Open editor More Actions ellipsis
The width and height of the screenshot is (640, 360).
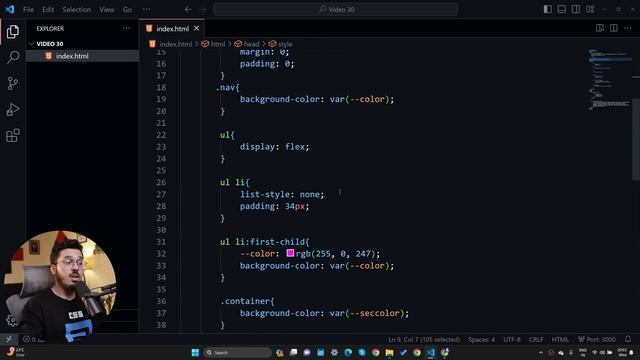(x=627, y=28)
